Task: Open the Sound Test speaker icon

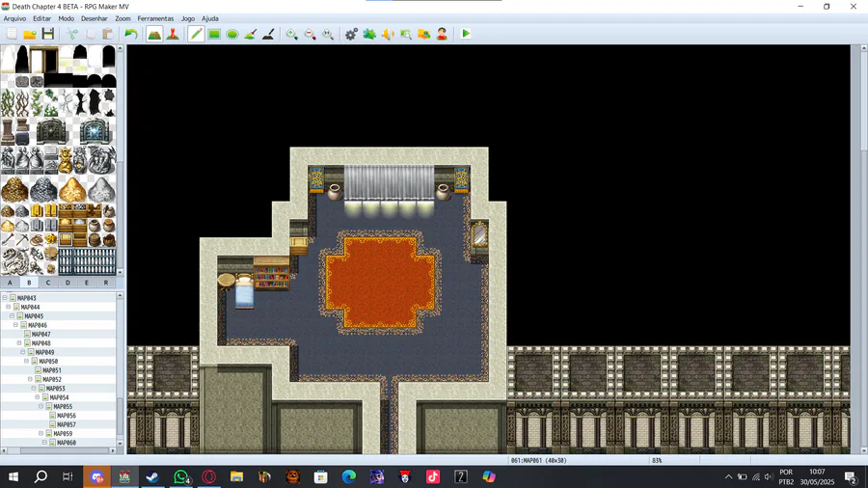Action: point(388,34)
